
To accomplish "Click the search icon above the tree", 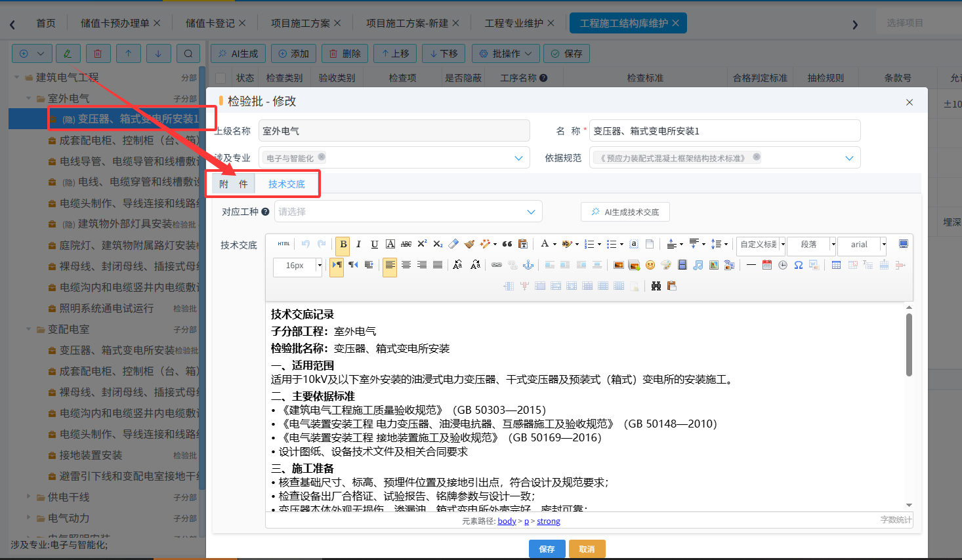I will point(188,54).
